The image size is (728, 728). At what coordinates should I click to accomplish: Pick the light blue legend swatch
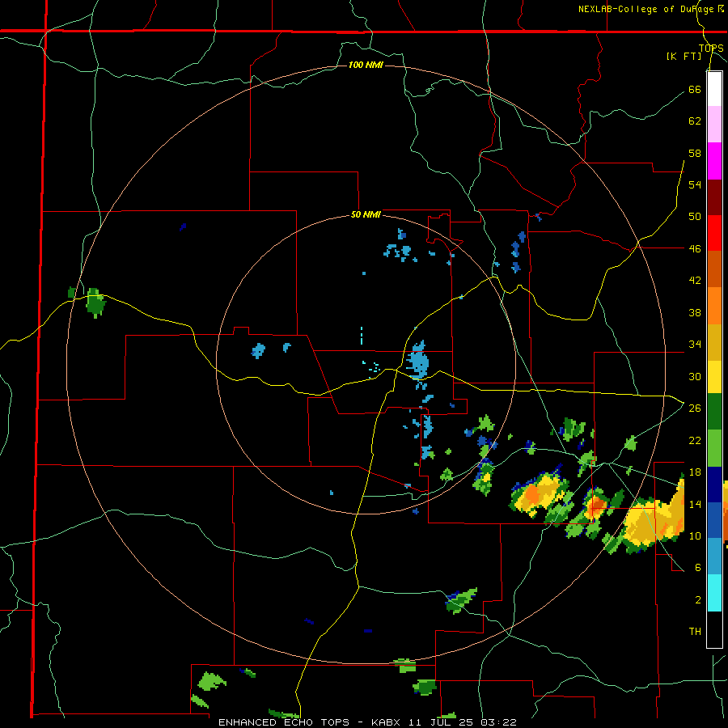click(714, 557)
